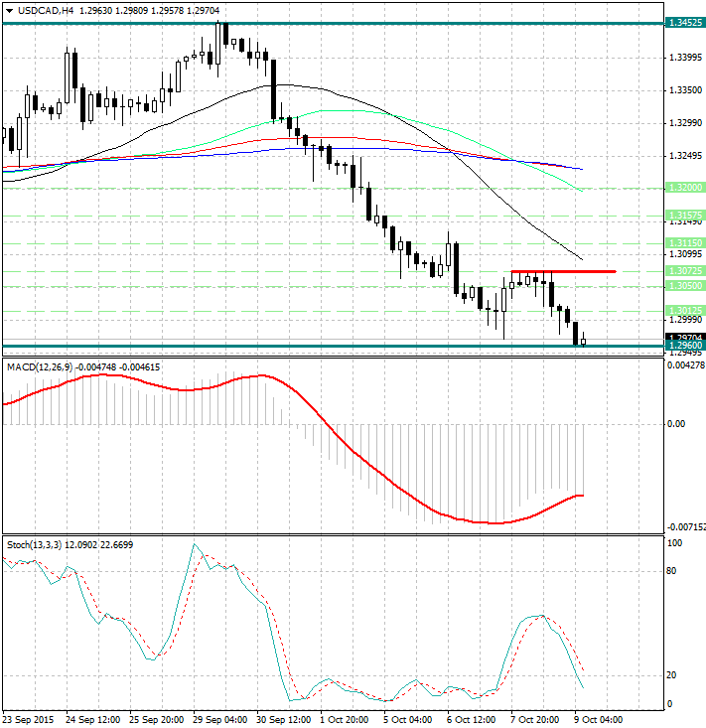Click the 0.00 level on MACD scale
Viewport: 706px width, 728px height.
(x=675, y=424)
